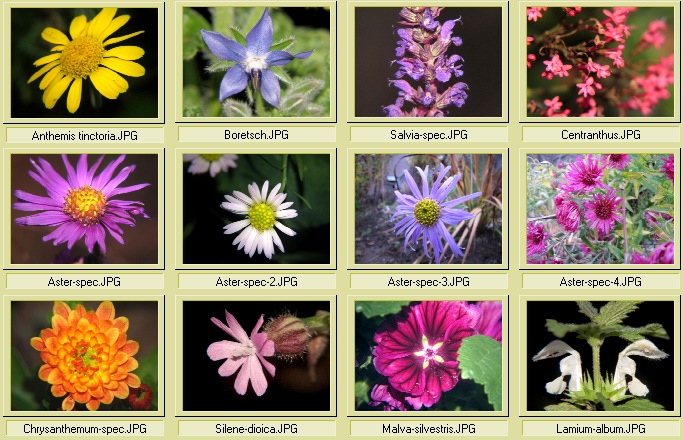Click the Salvia-spec purple flower thumbnail
Screen dimensions: 684x440
tap(428, 62)
